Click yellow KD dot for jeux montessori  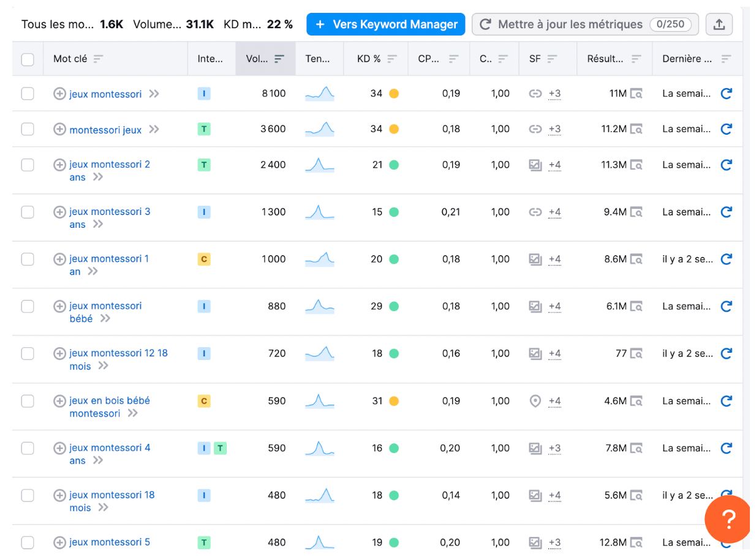(394, 94)
